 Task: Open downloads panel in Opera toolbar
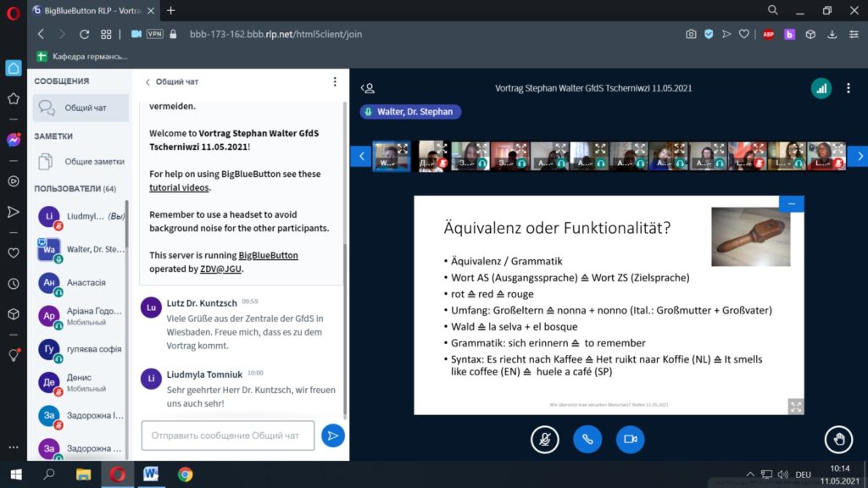coord(832,34)
